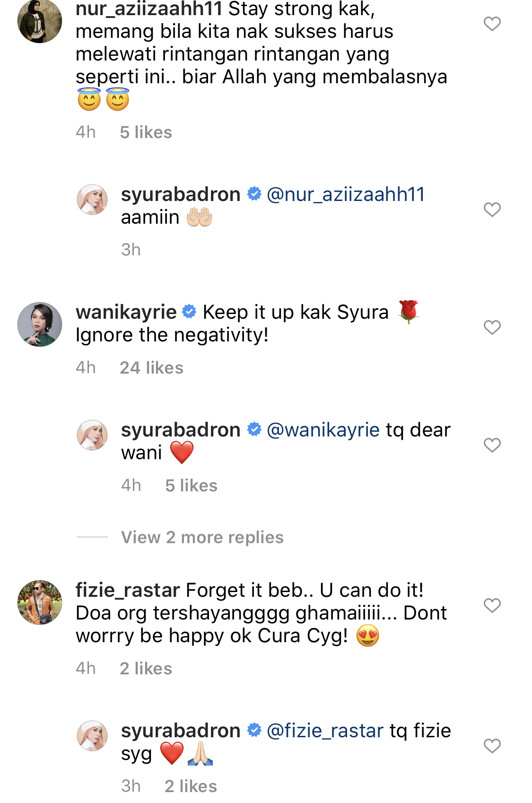Like wanikayrie's Keep it up comment
This screenshot has width=532, height=803.
pyautogui.click(x=492, y=327)
